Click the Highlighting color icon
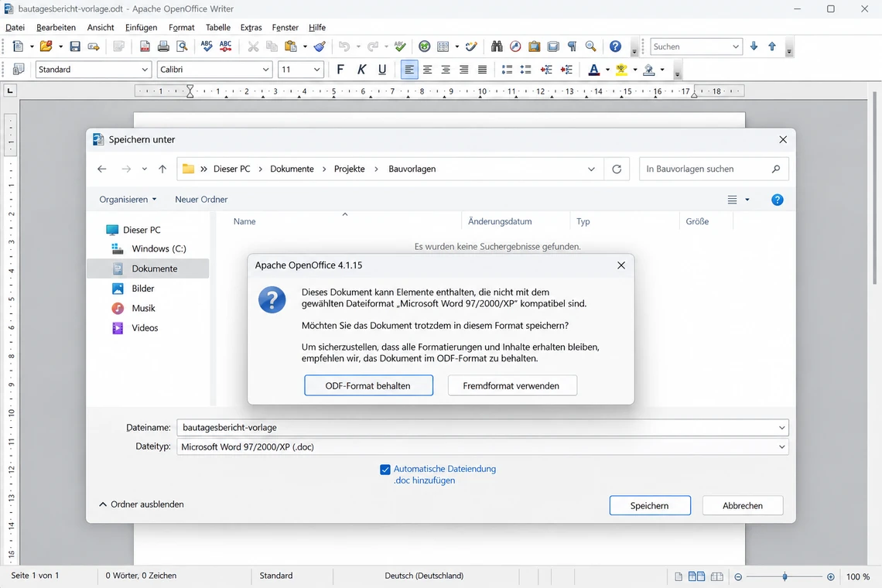Screen dimensions: 882x588 [621, 69]
